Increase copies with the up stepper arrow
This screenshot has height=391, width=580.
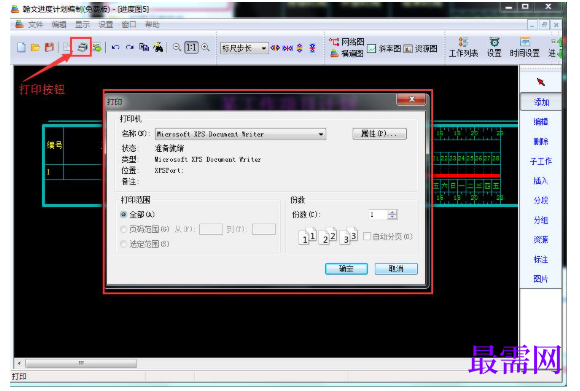coord(392,212)
